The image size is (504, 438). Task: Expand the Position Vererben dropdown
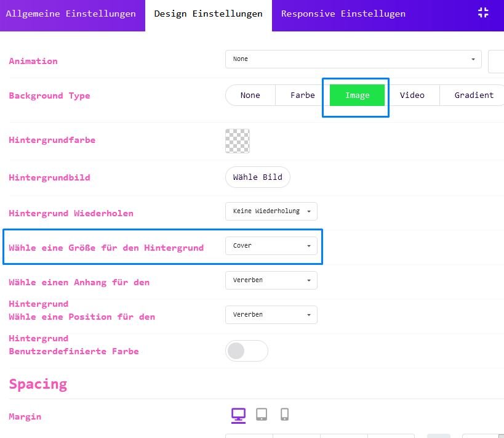271,315
